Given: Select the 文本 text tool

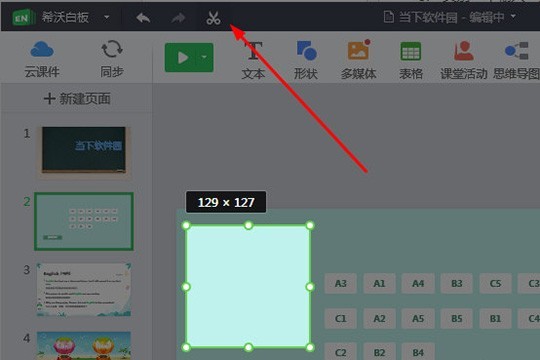Looking at the screenshot, I should (254, 60).
